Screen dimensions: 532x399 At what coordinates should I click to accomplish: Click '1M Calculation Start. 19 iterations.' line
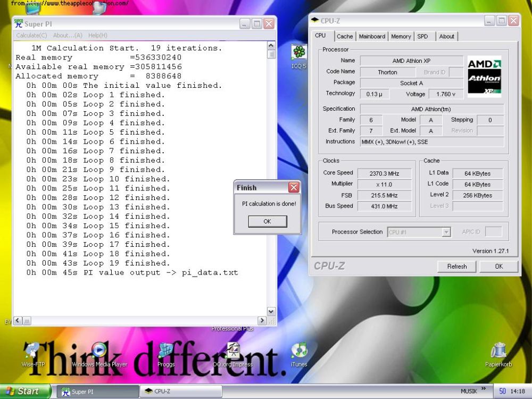click(127, 48)
